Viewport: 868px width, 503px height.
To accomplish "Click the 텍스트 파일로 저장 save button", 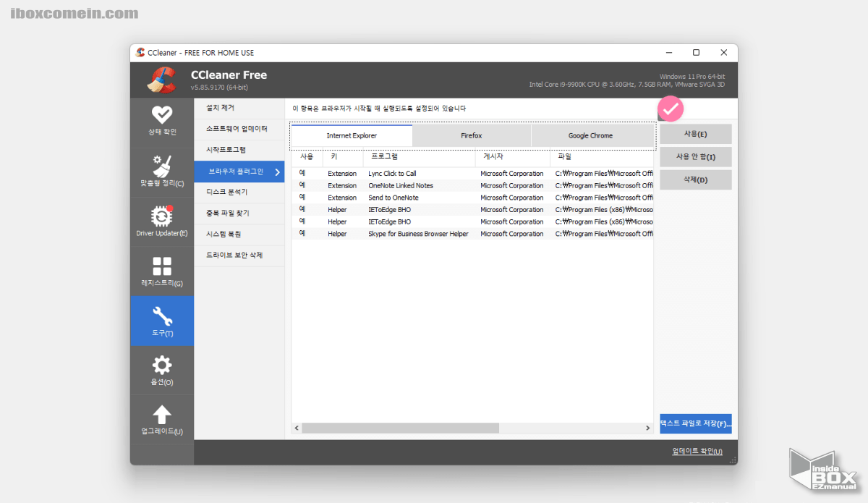I will pos(694,423).
